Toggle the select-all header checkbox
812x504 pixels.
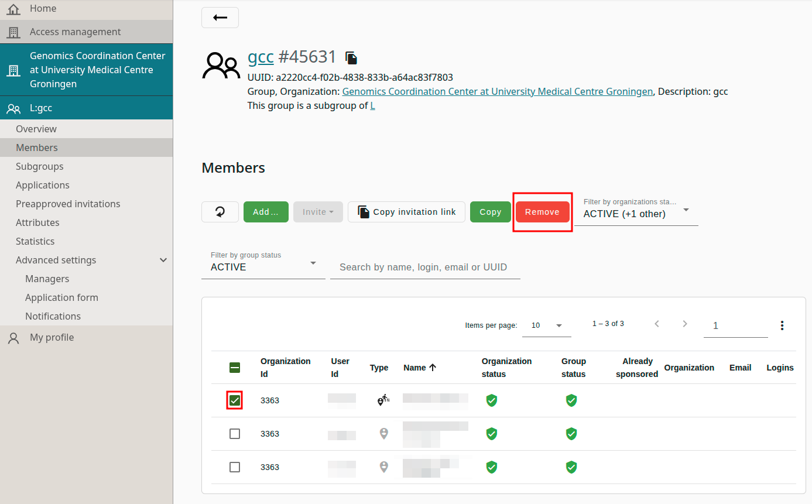235,368
